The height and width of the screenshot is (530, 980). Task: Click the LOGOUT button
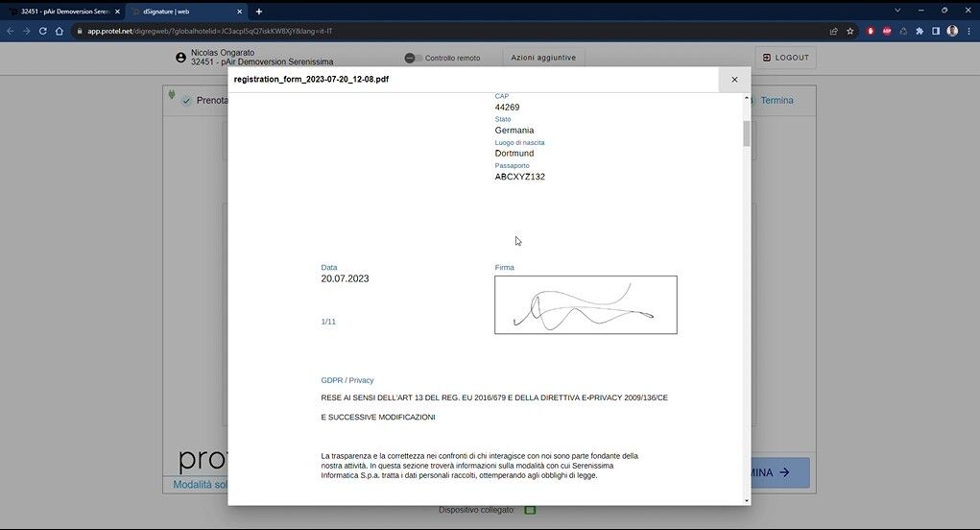(x=785, y=58)
